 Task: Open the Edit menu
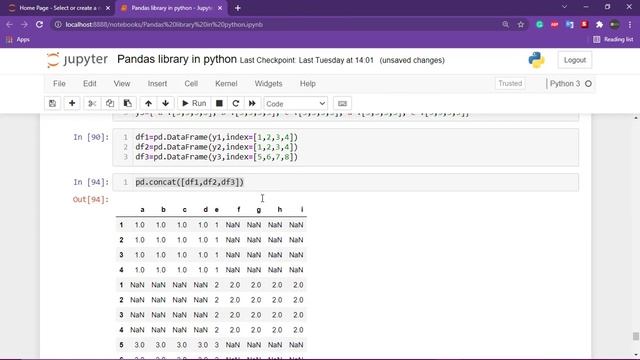point(90,84)
